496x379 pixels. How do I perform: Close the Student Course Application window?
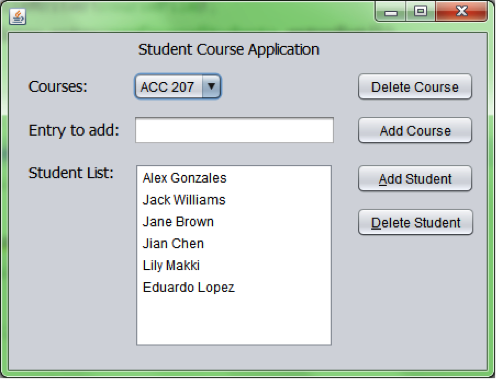point(461,12)
